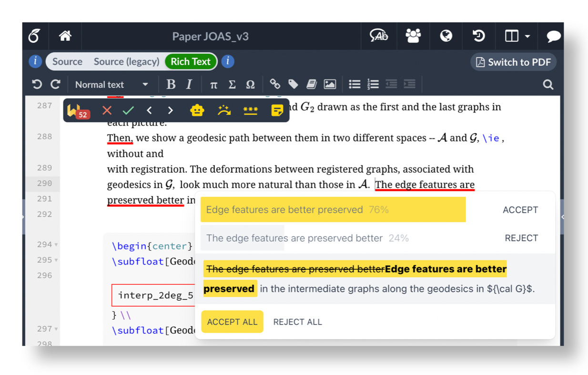Toggle Rich Text editing mode
The image size is (588, 375).
pos(191,61)
